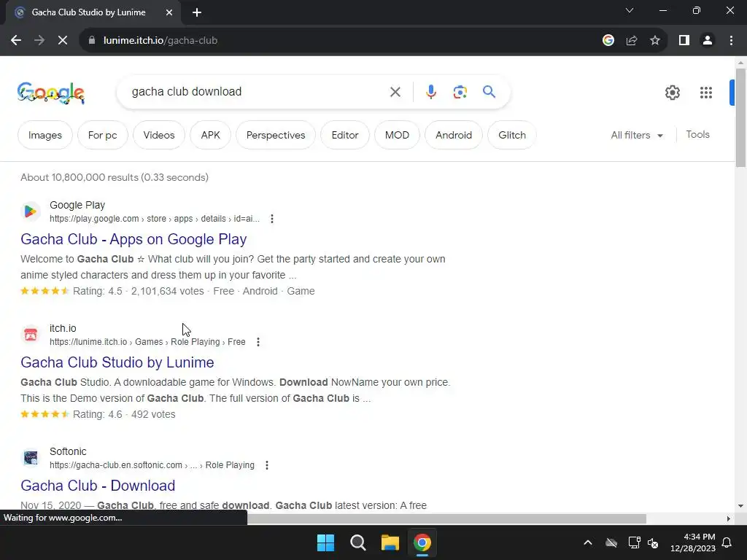
Task: Close the Gacha Club Studio tab
Action: pos(169,12)
